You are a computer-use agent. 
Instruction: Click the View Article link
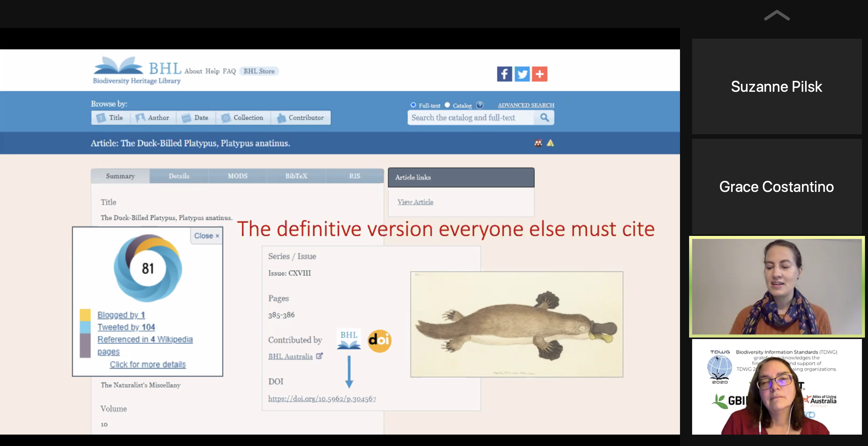point(415,202)
